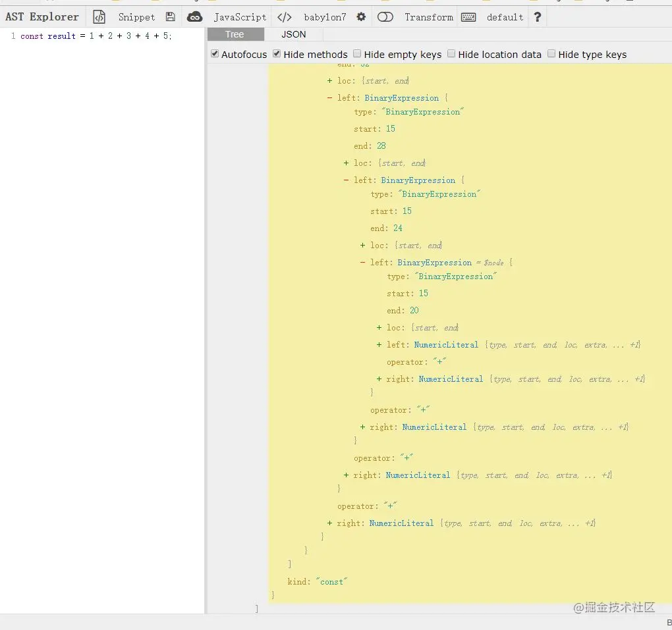
Task: Enable Hide empty keys checkbox
Action: click(357, 53)
